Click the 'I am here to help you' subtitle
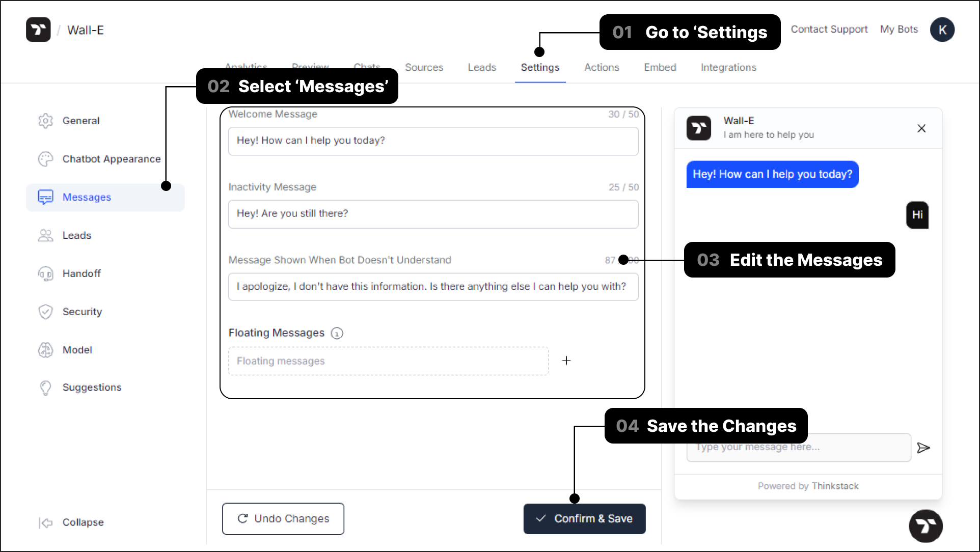Viewport: 980px width, 552px height. [769, 135]
